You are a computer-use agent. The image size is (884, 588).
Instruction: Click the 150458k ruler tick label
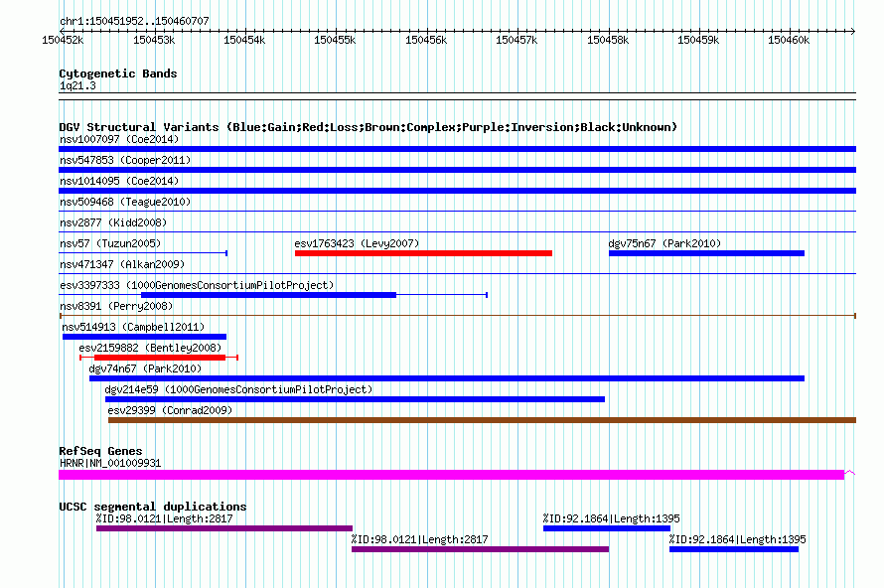click(608, 40)
